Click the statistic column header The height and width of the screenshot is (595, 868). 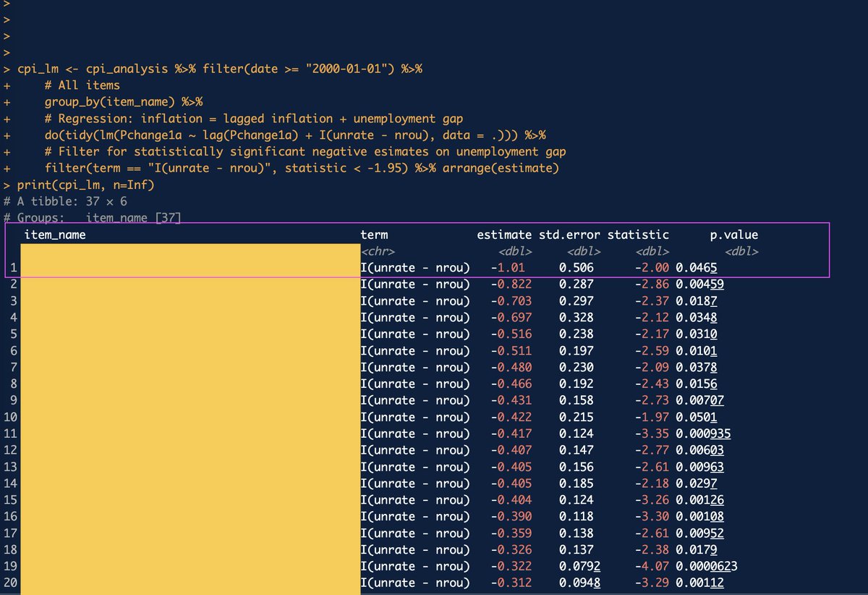[638, 235]
